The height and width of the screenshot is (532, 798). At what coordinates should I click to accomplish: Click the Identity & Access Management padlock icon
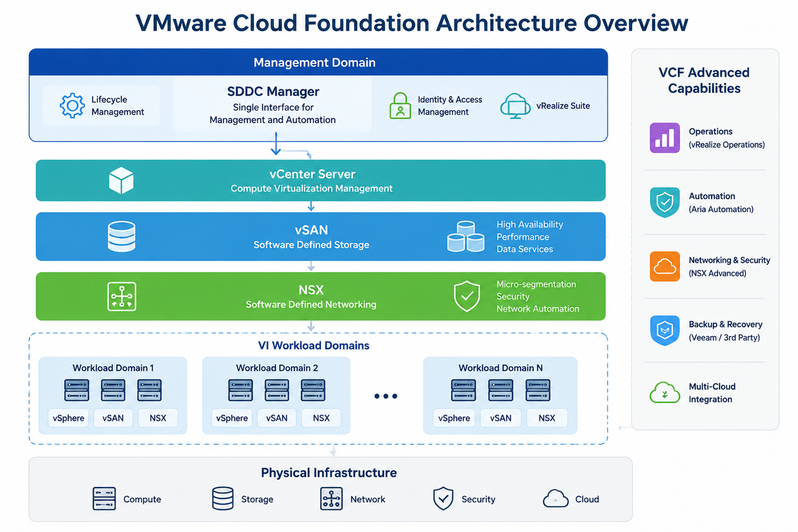tap(400, 105)
